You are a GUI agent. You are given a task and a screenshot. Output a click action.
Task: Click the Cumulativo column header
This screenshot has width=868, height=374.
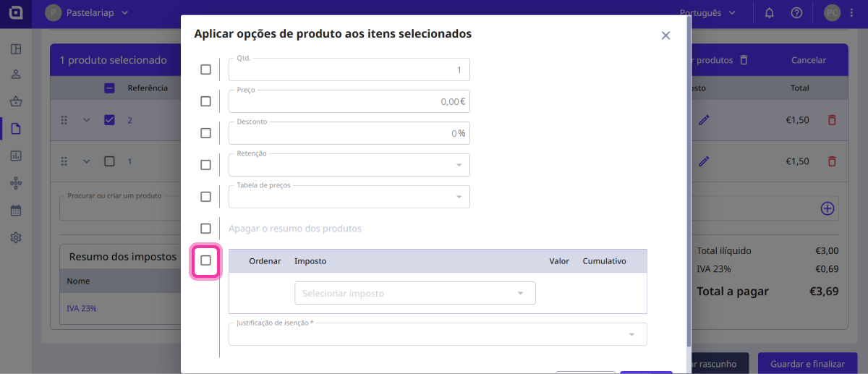pos(605,261)
